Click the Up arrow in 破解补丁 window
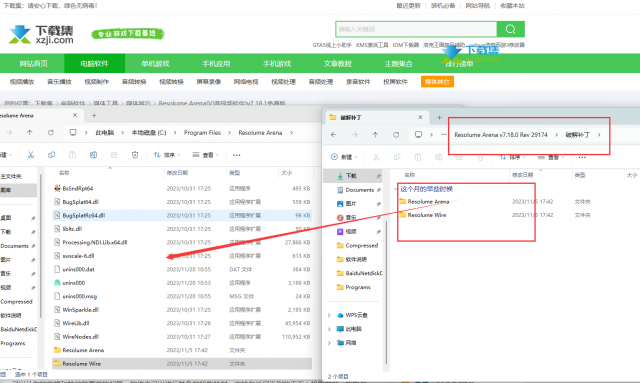The image size is (640, 383). tap(375, 135)
